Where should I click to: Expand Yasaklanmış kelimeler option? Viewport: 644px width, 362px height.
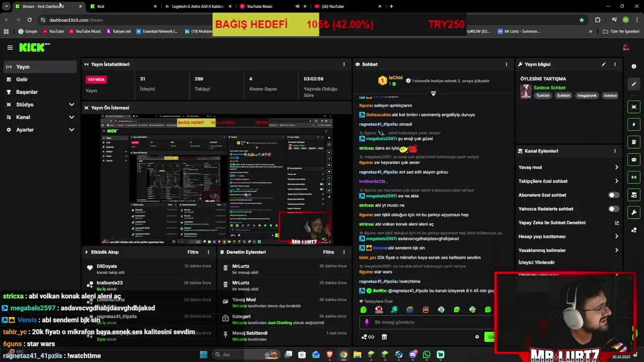point(569,250)
